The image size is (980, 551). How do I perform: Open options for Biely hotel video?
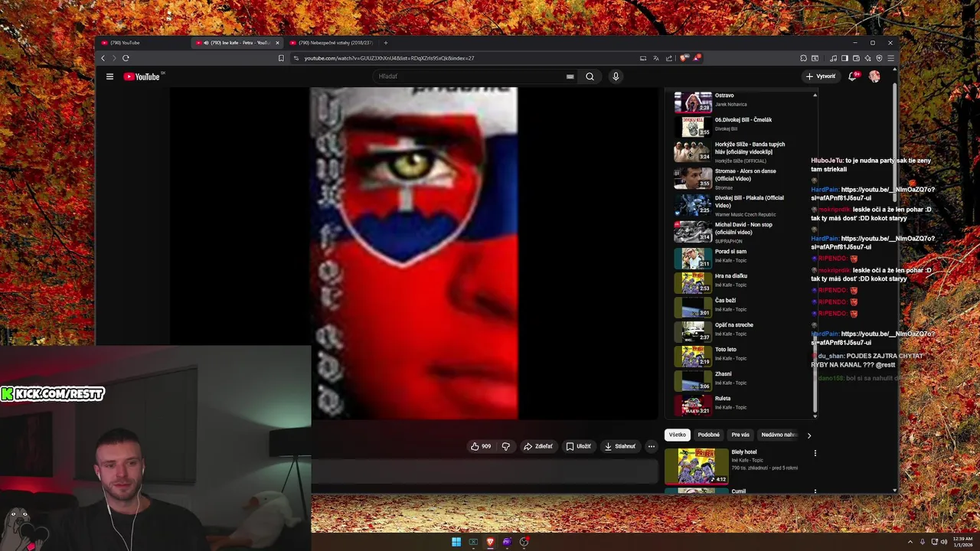coord(815,453)
